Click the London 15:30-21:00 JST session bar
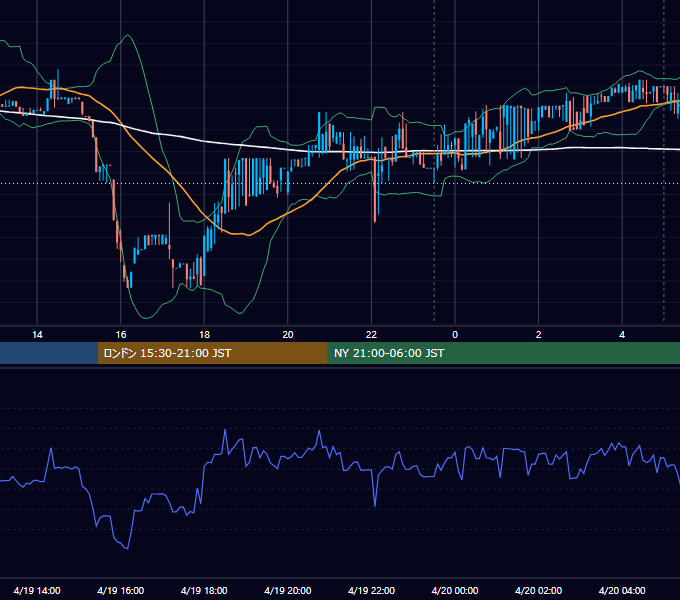Viewport: 680px width, 600px height. pos(212,353)
